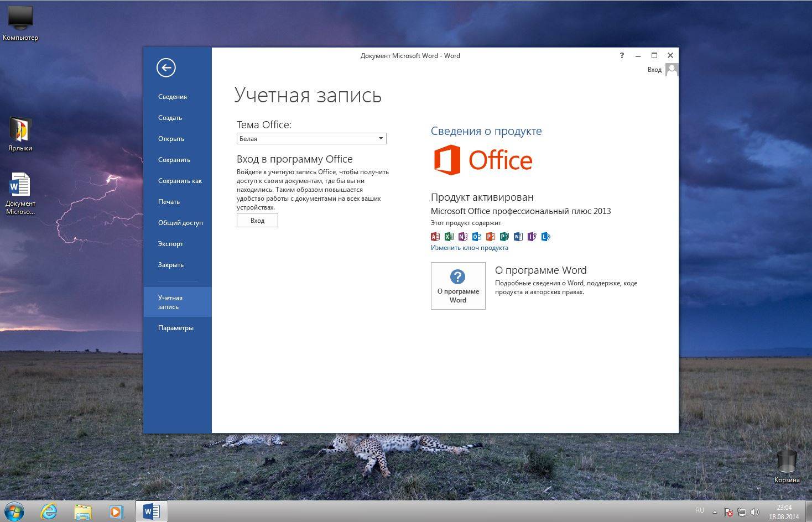Viewport: 812px width, 522px height.
Task: Open the Компьютер desktop icon
Action: 20,23
